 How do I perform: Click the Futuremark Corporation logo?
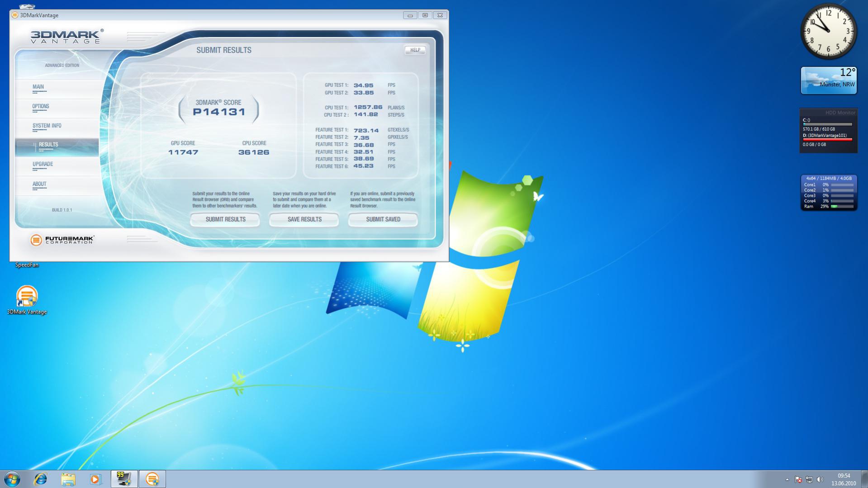62,240
